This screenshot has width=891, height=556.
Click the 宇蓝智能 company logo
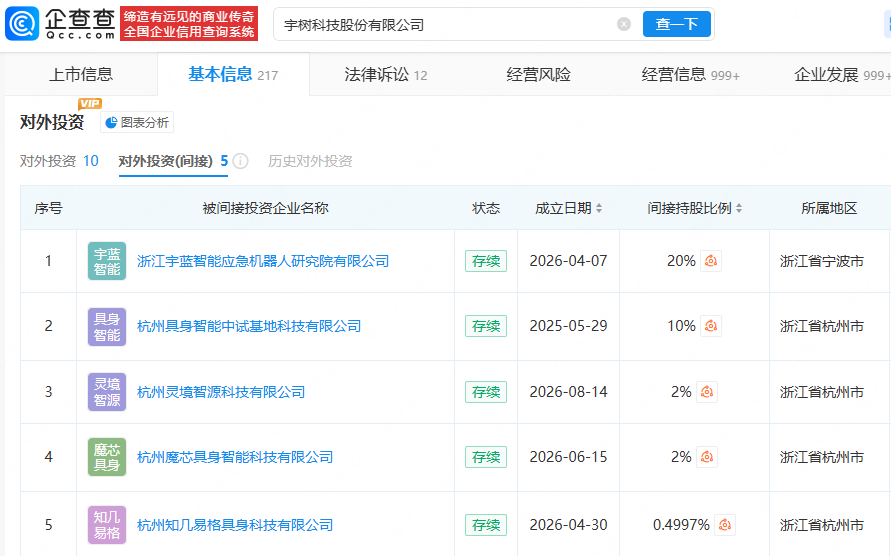point(107,261)
